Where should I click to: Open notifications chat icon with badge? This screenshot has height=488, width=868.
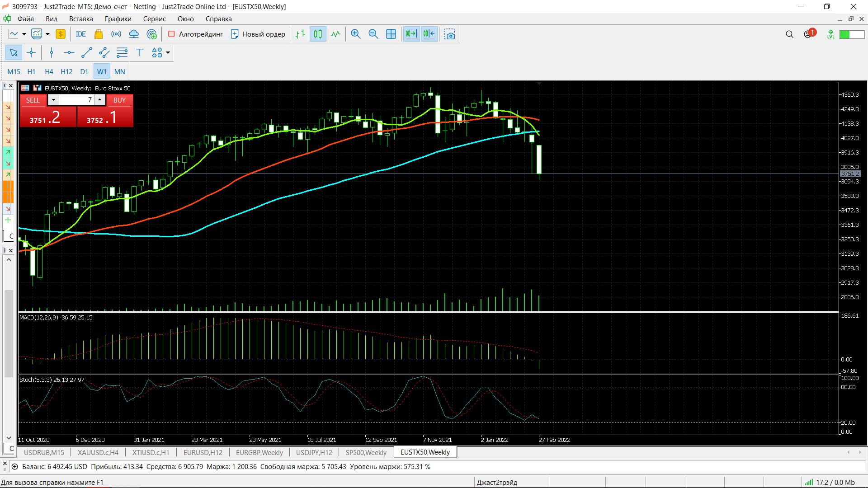click(x=809, y=34)
